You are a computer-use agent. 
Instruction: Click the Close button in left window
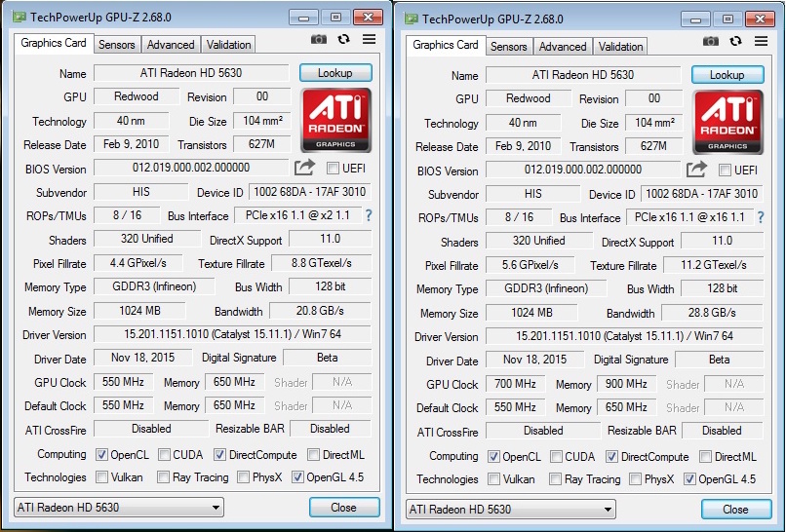coord(344,508)
